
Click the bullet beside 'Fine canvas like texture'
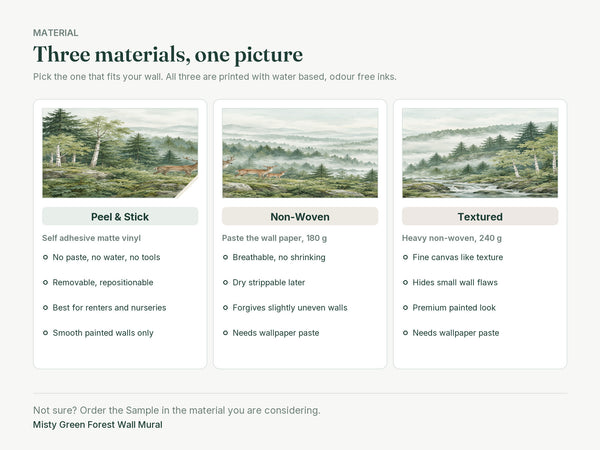(x=405, y=257)
